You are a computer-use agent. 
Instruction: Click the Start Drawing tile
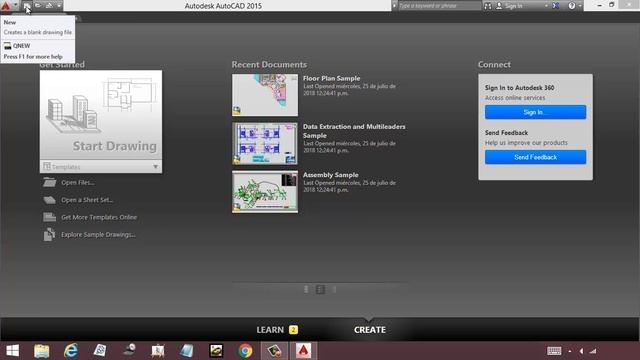(x=101, y=115)
